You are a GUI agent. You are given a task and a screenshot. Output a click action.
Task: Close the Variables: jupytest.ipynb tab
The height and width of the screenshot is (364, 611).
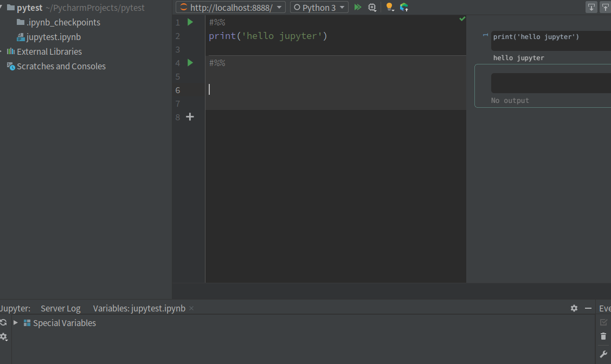191,308
